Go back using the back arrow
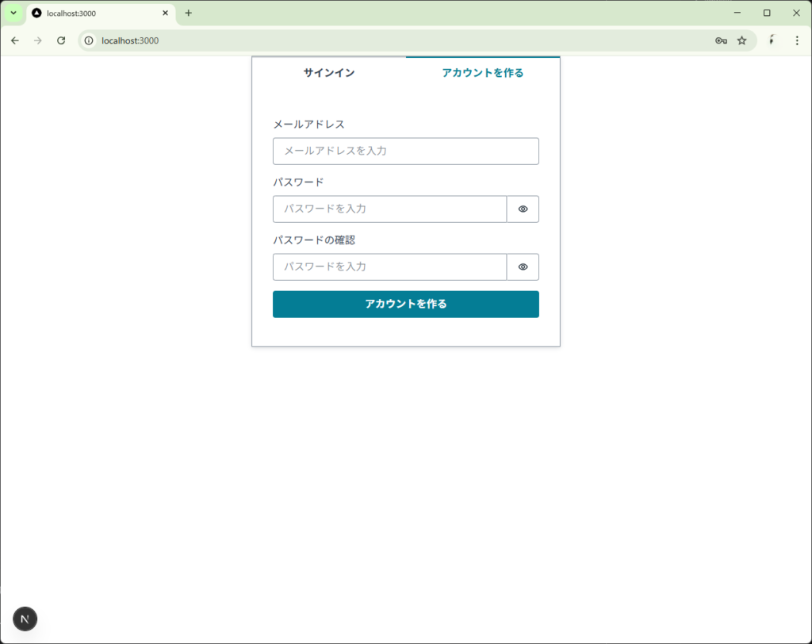Viewport: 812px width, 644px height. [14, 40]
